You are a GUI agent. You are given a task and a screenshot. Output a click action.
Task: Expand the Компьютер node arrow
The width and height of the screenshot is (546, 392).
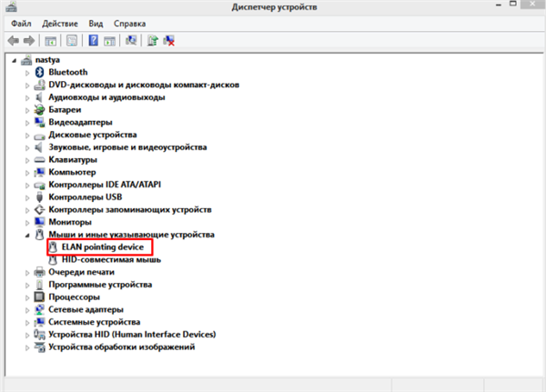(27, 173)
